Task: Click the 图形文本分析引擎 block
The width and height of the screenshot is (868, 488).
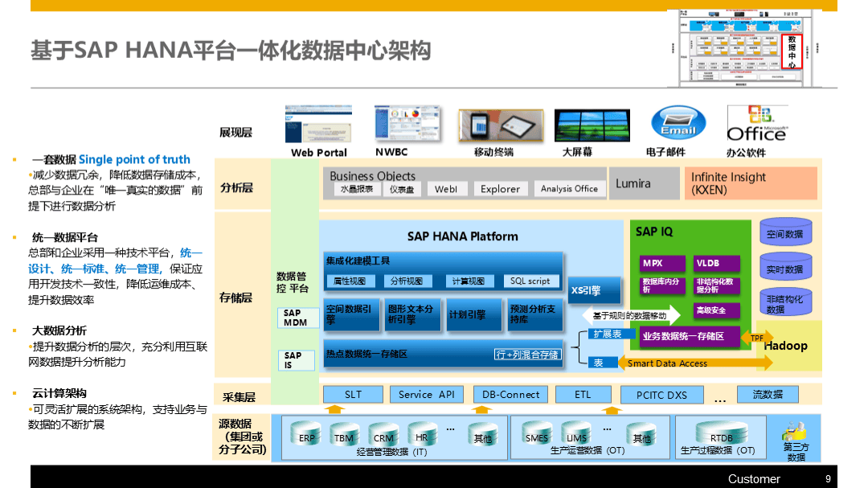Action: 413,314
